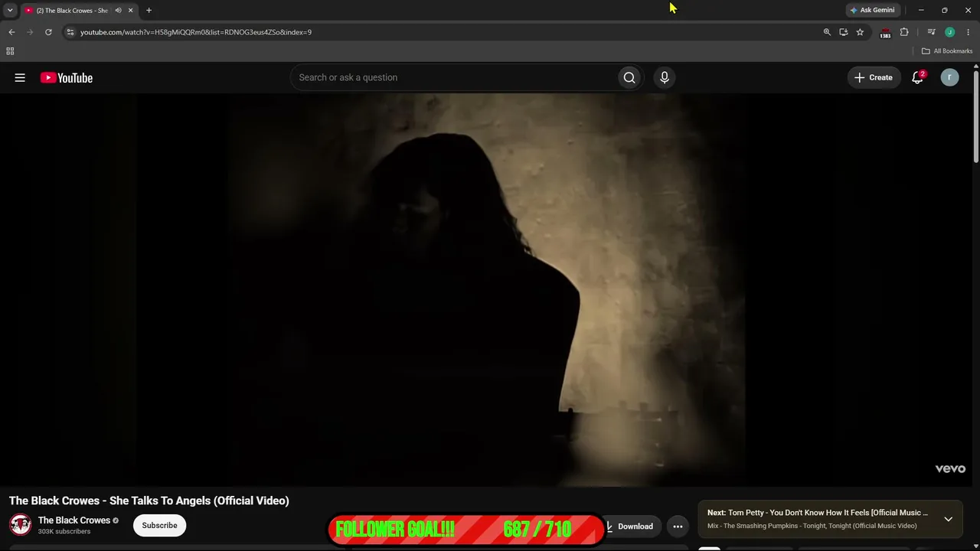Click the video title text
The width and height of the screenshot is (980, 551).
149,500
